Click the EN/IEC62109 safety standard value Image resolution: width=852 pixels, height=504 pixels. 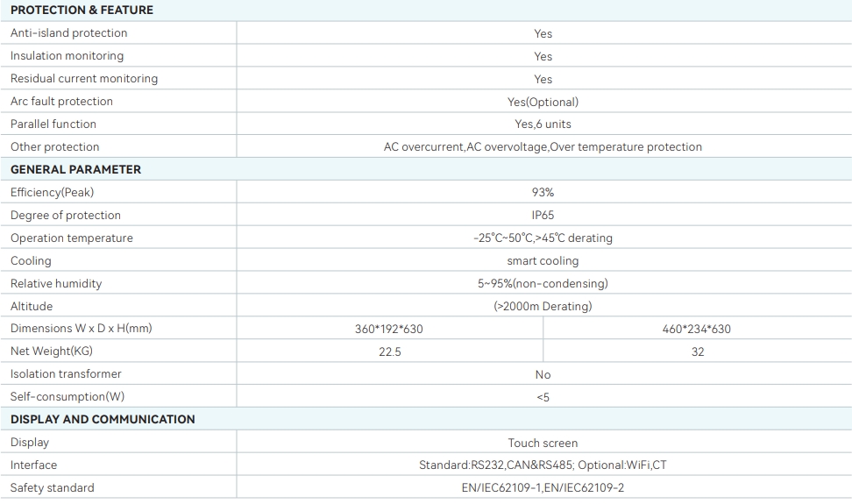(543, 488)
